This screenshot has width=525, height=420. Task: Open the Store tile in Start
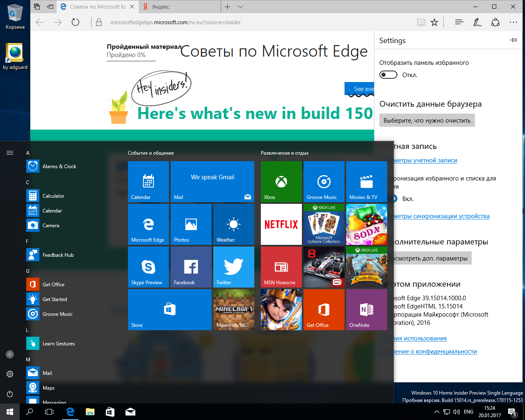170,310
